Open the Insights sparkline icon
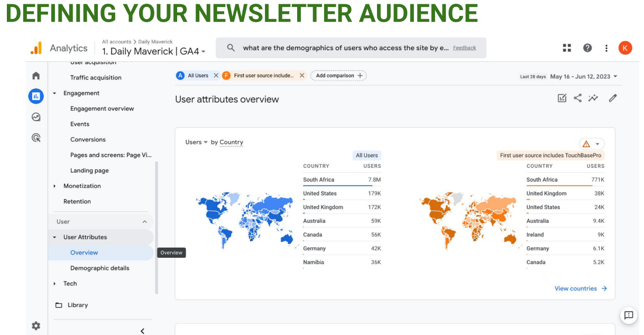The image size is (644, 335). [x=593, y=98]
